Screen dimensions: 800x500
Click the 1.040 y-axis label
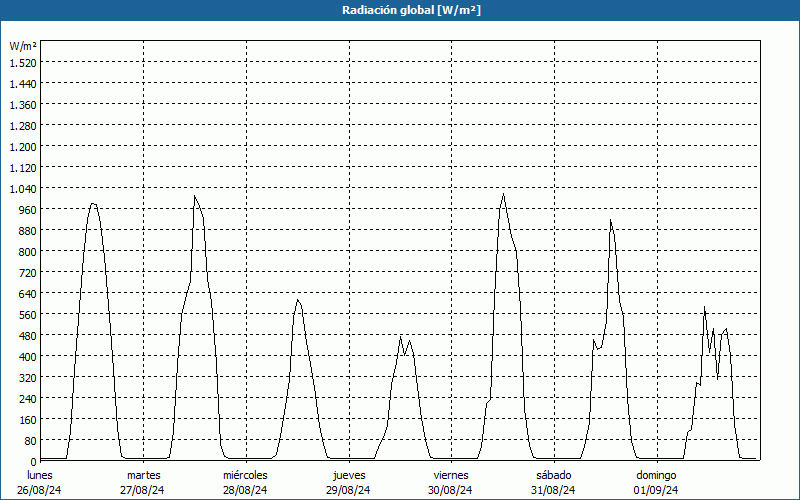[23, 189]
